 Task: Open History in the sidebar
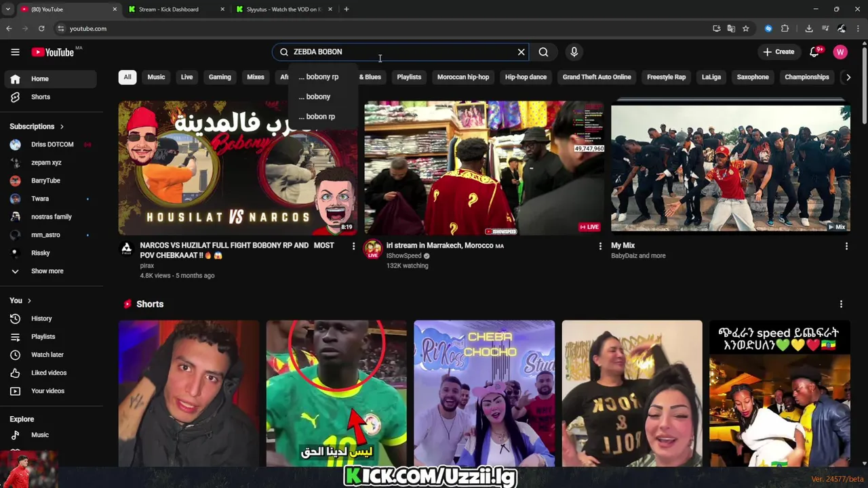52,319
